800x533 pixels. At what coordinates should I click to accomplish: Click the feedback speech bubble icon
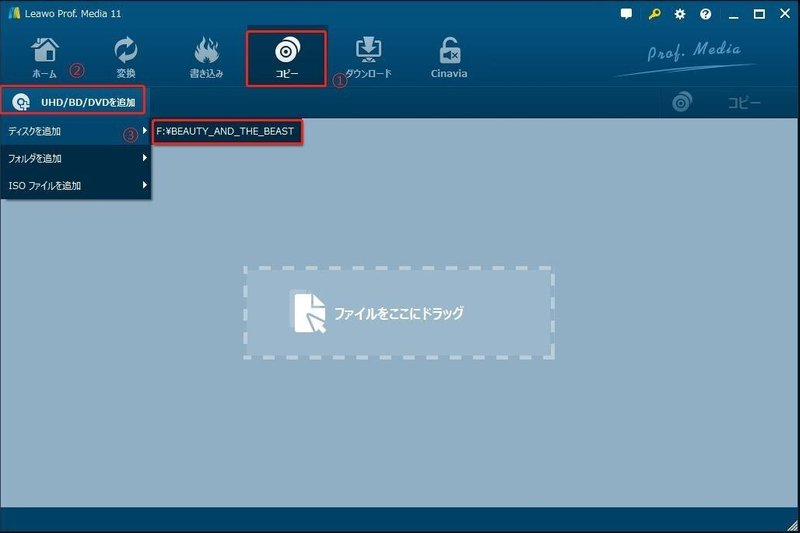[626, 14]
